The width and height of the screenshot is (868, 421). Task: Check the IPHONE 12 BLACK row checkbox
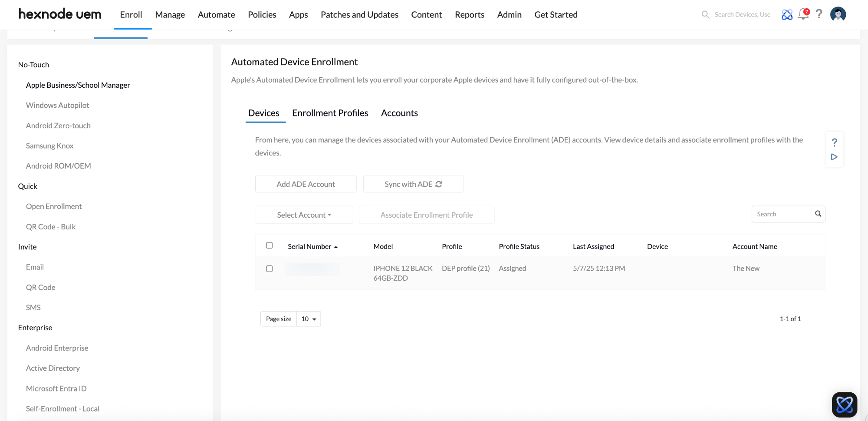pyautogui.click(x=270, y=269)
